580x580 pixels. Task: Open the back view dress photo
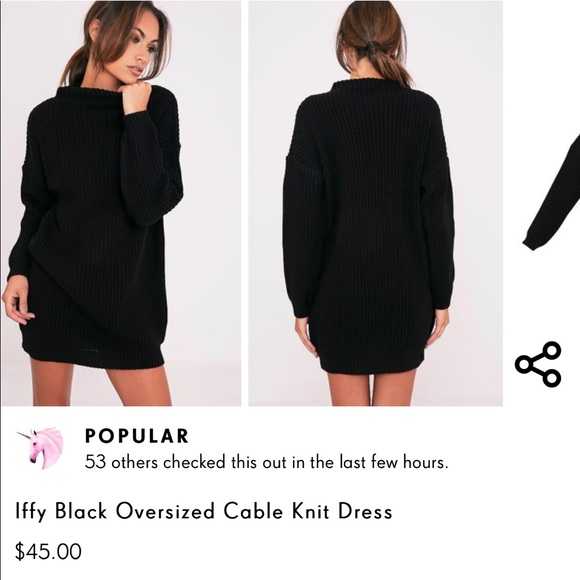pos(375,203)
